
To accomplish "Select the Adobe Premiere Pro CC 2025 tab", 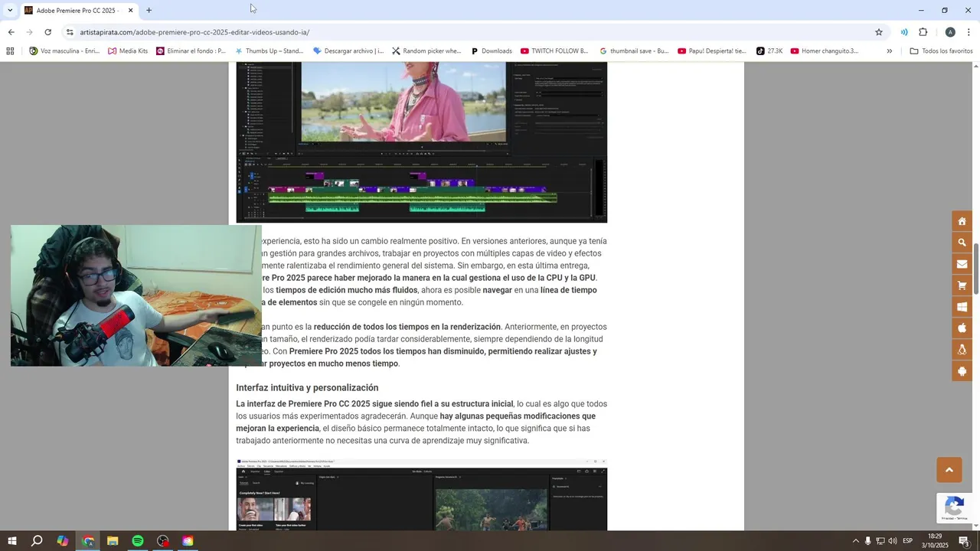I will click(79, 10).
